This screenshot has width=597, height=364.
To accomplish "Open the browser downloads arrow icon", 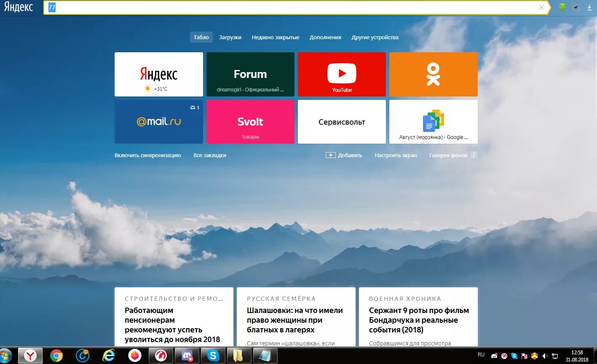I will pyautogui.click(x=589, y=8).
